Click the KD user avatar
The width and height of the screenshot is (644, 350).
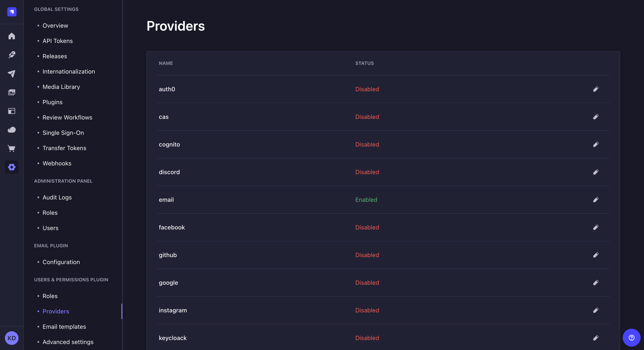point(11,338)
